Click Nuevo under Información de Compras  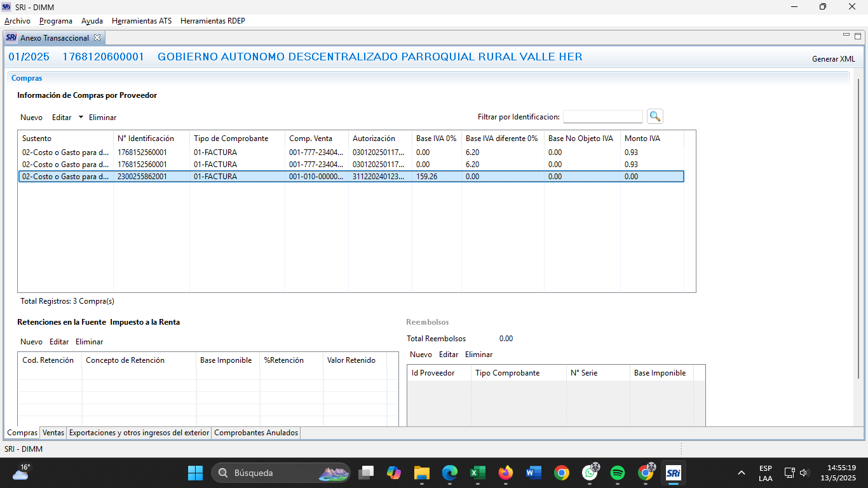coord(31,118)
